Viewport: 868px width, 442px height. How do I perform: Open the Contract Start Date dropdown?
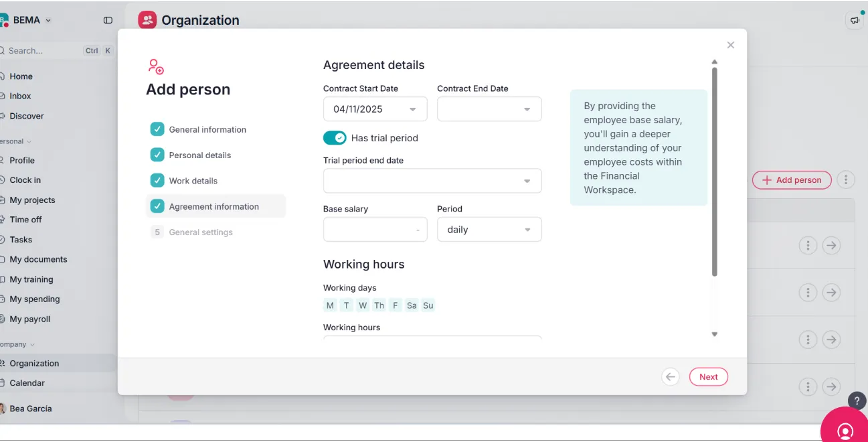(x=375, y=109)
